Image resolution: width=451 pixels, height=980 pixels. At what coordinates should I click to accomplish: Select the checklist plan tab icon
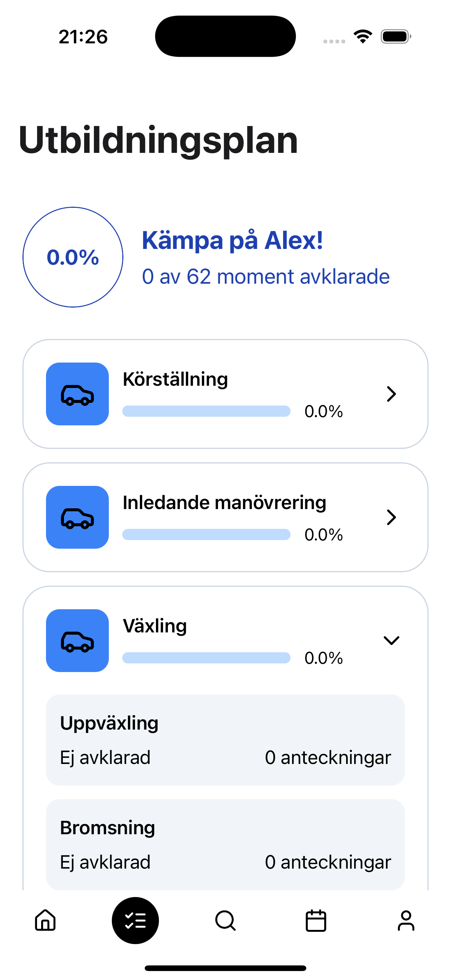[x=135, y=920]
